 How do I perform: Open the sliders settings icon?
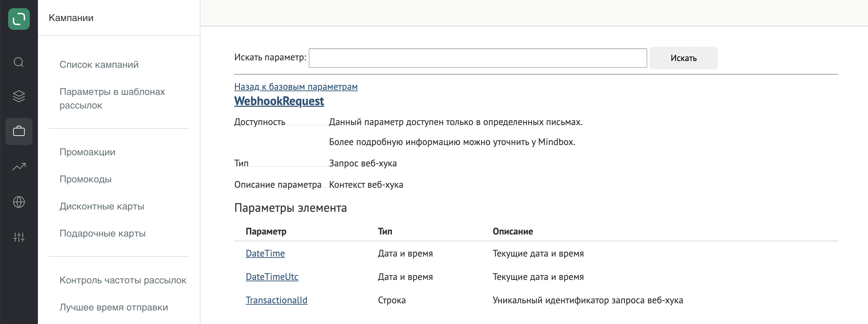pos(19,237)
